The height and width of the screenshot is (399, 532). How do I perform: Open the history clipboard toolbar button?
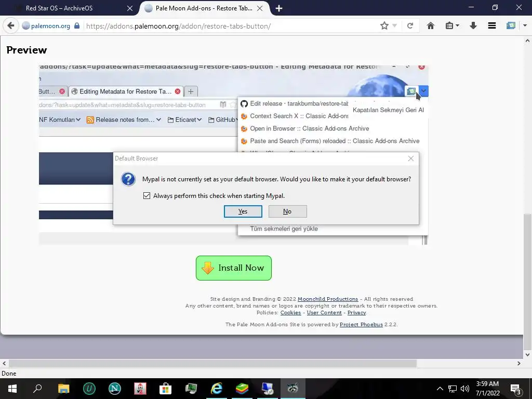tap(452, 26)
